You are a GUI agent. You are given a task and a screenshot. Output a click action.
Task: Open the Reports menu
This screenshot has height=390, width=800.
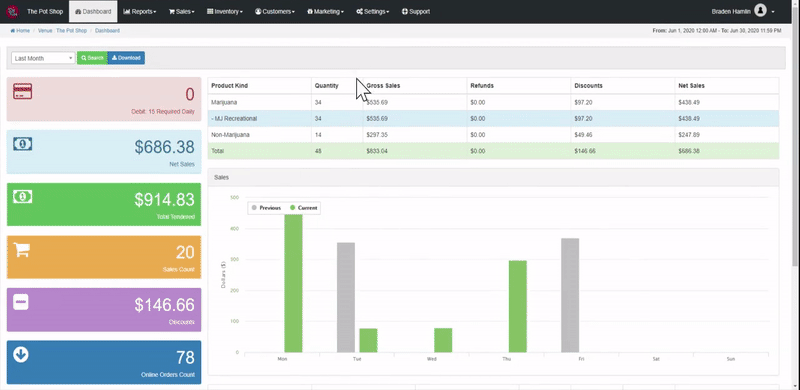click(x=140, y=11)
